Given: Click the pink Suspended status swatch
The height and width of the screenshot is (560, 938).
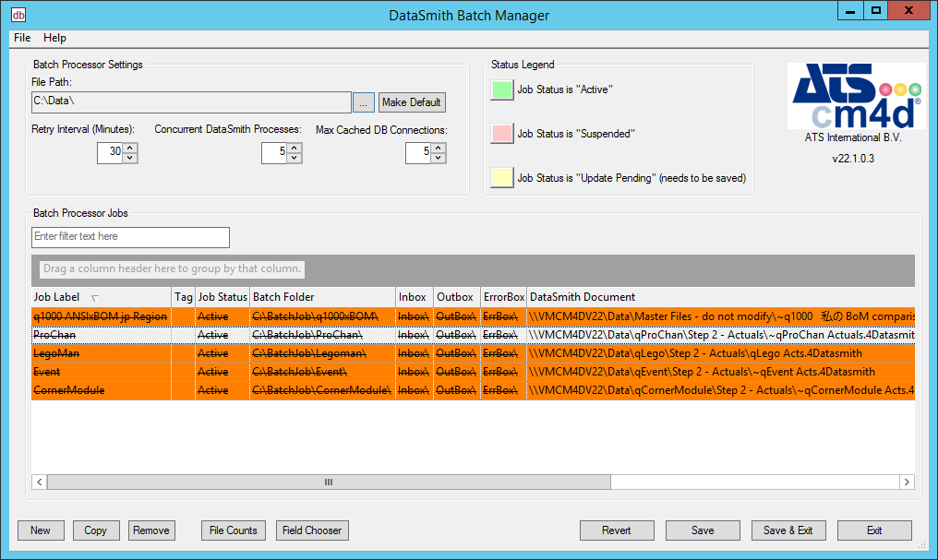Looking at the screenshot, I should pyautogui.click(x=501, y=134).
